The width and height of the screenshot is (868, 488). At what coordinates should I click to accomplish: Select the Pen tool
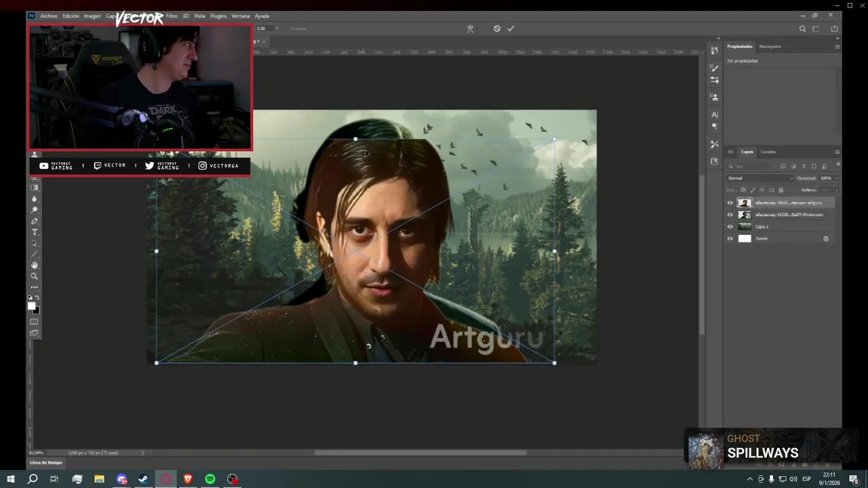35,221
